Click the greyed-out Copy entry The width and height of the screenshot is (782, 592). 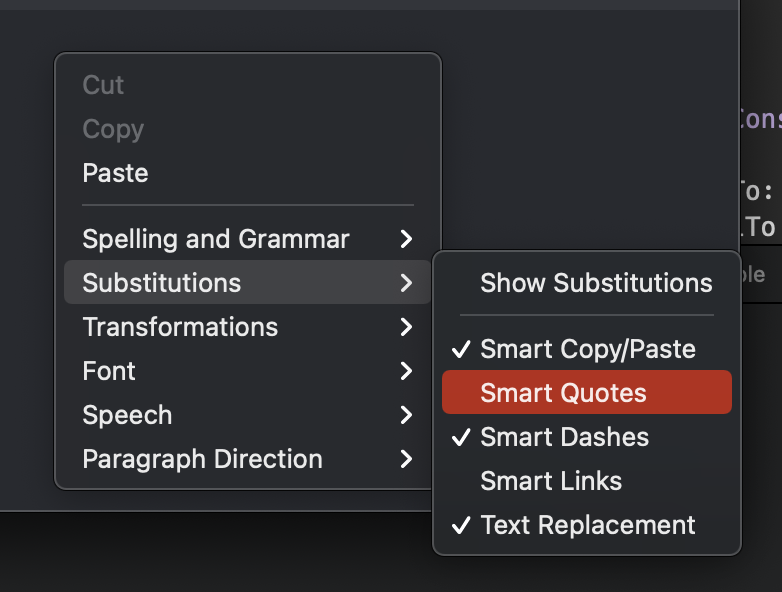247,129
